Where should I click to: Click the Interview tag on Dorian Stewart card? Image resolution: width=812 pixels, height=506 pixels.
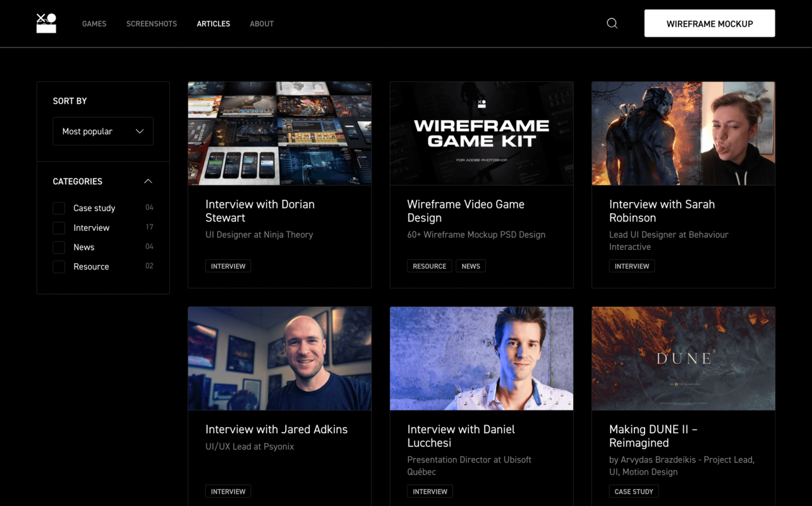[228, 266]
